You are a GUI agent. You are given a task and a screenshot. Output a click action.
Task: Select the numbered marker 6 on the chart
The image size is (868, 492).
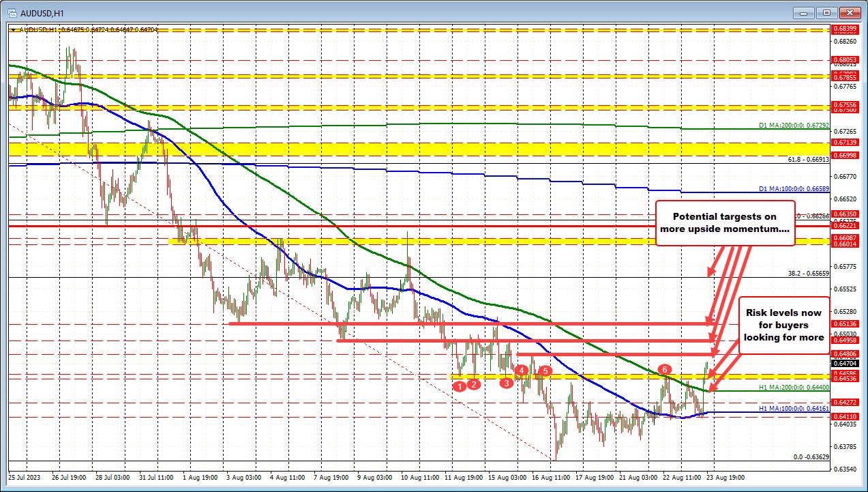[x=665, y=369]
